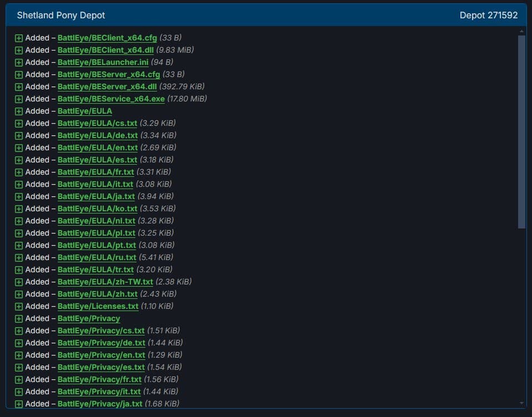Image resolution: width=532 pixels, height=417 pixels.
Task: Click the scrollbar down arrow
Action: [521, 404]
